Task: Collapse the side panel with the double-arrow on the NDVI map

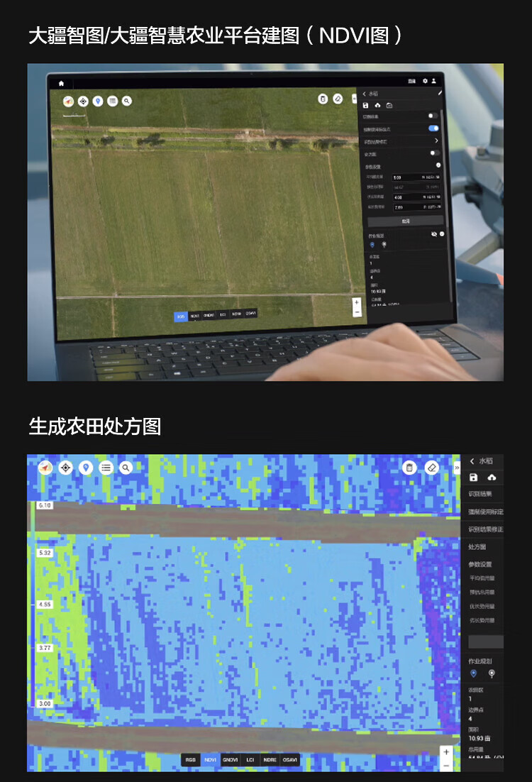Action: click(457, 467)
